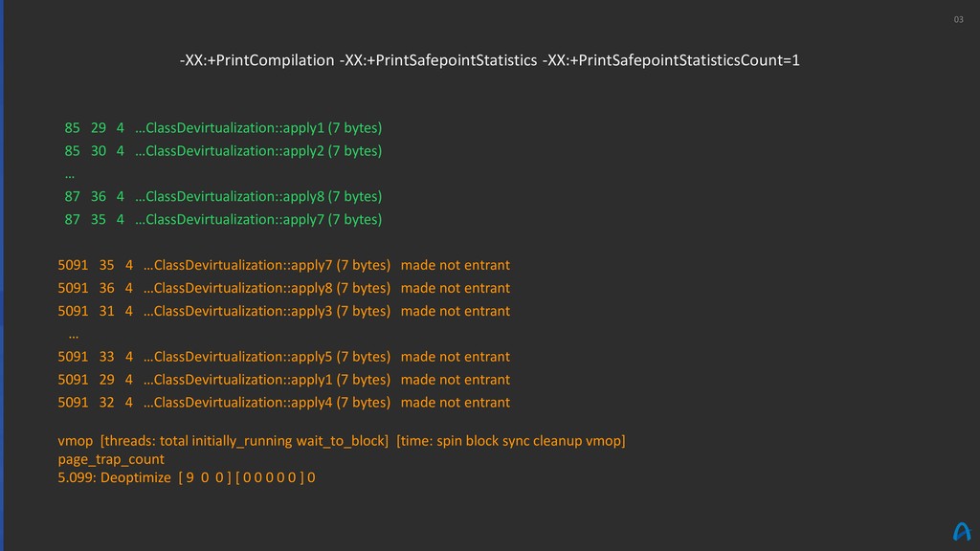980x551 pixels.
Task: Select the green apply1 compilation line
Action: coord(223,128)
